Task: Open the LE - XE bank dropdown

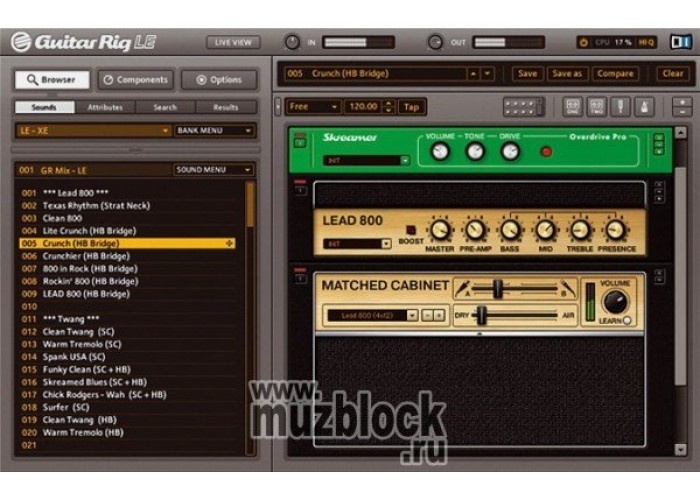Action: pyautogui.click(x=94, y=130)
